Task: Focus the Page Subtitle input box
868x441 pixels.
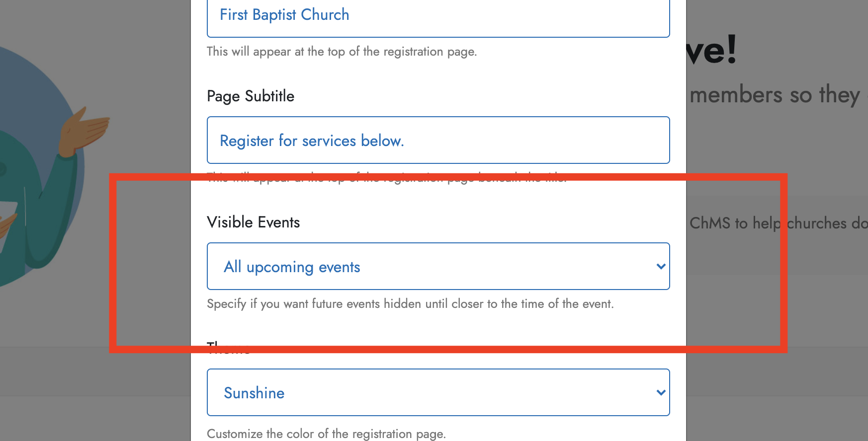Action: (x=438, y=140)
